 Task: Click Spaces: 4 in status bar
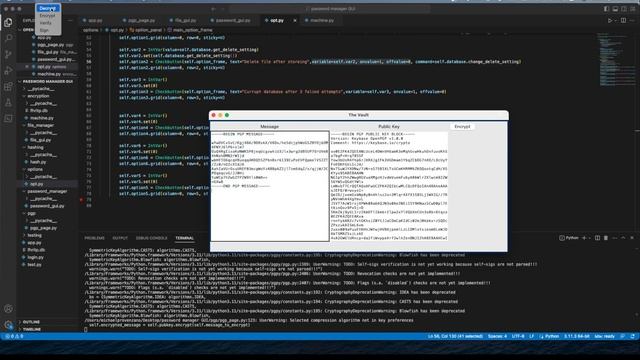[x=497, y=336]
